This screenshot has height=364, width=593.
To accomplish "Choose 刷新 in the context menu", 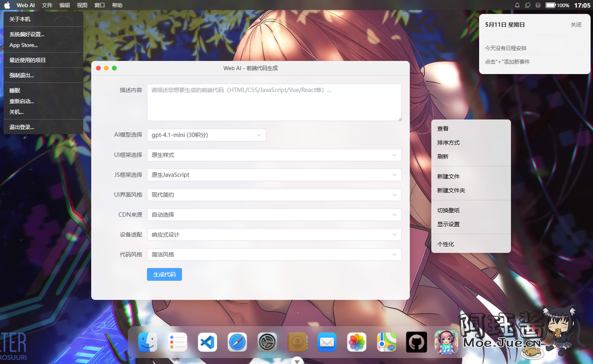I will [x=471, y=156].
